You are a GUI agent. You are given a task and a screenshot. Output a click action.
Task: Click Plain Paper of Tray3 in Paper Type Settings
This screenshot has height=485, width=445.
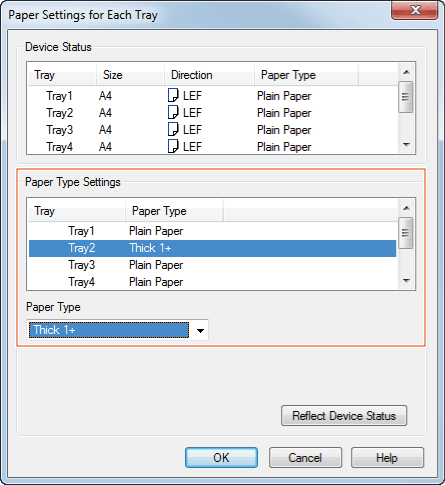[156, 265]
